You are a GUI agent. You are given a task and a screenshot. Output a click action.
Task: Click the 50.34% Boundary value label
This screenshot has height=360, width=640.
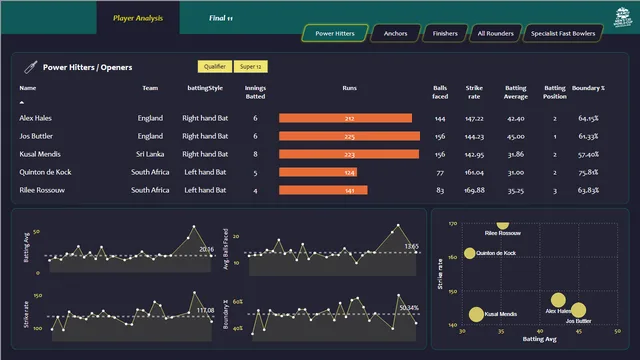point(409,308)
